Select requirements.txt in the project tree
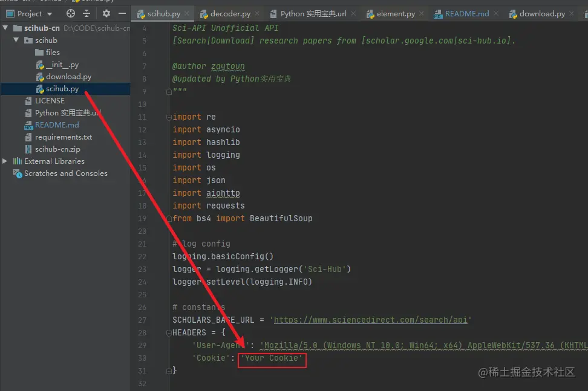Image resolution: width=588 pixels, height=391 pixels. click(x=64, y=137)
